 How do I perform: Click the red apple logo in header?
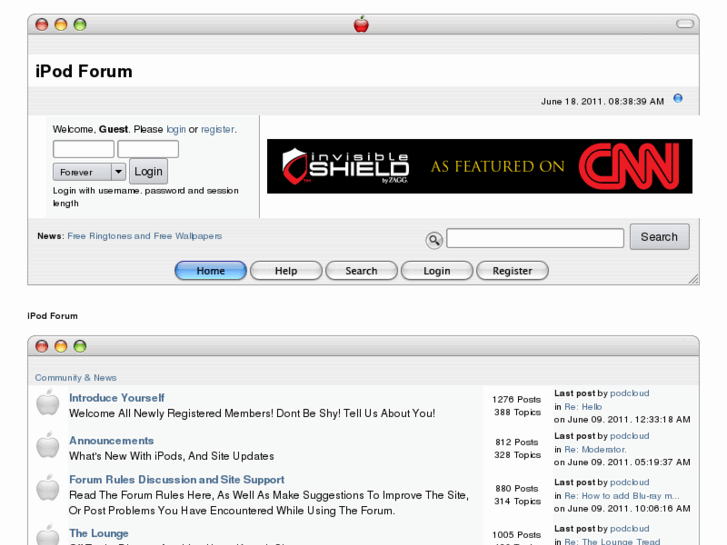point(361,24)
